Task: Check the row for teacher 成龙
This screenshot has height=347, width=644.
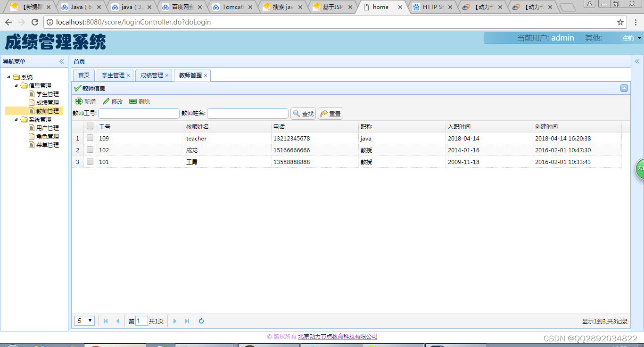Action: (90, 149)
